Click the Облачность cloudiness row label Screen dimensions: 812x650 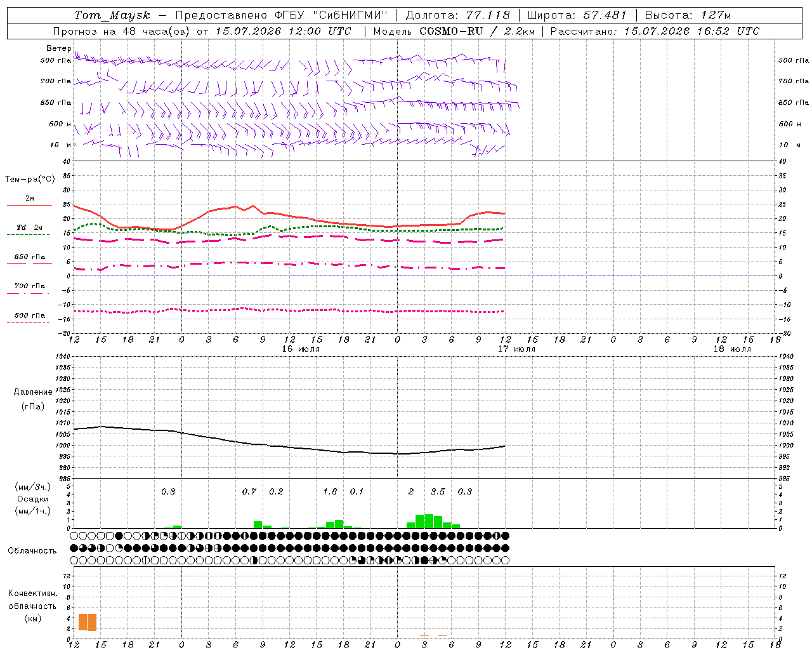click(x=32, y=550)
